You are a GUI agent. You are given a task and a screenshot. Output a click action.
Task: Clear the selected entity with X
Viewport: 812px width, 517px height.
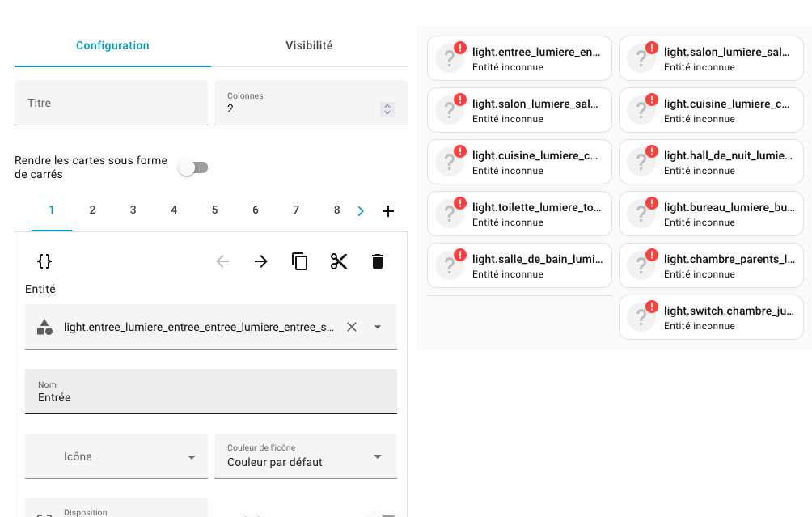pyautogui.click(x=352, y=327)
